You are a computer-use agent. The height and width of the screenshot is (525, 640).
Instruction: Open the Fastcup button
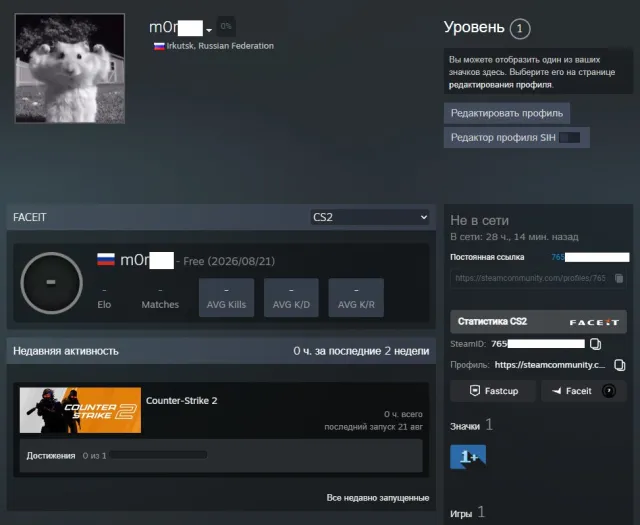tap(493, 391)
